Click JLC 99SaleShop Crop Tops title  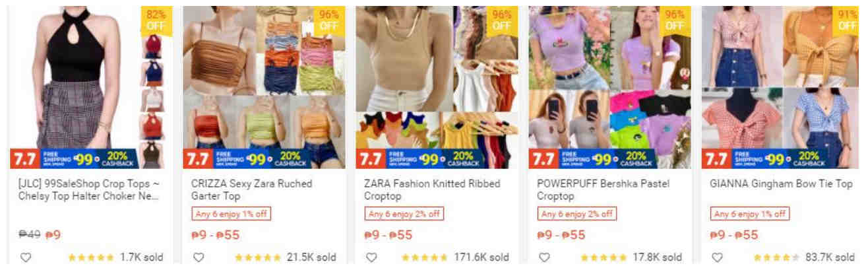(x=89, y=190)
